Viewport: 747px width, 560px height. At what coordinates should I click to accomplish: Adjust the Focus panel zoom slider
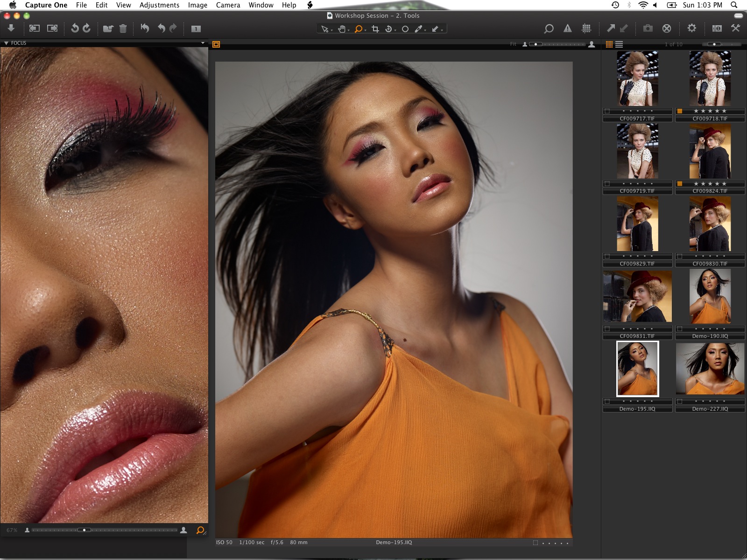84,530
